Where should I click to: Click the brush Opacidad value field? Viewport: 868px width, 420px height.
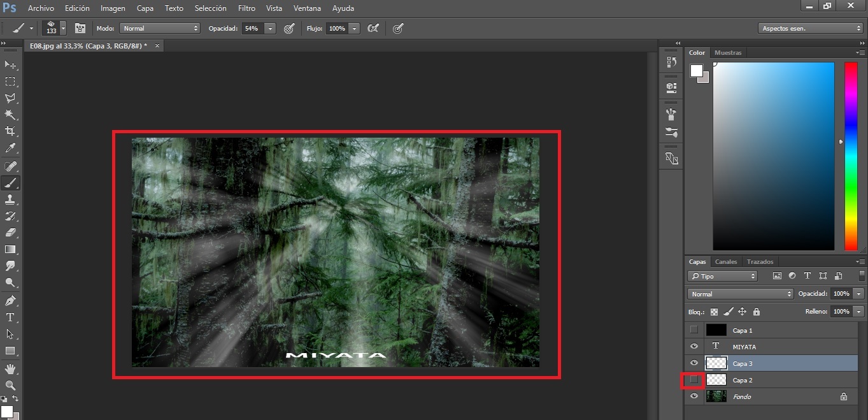tap(252, 29)
